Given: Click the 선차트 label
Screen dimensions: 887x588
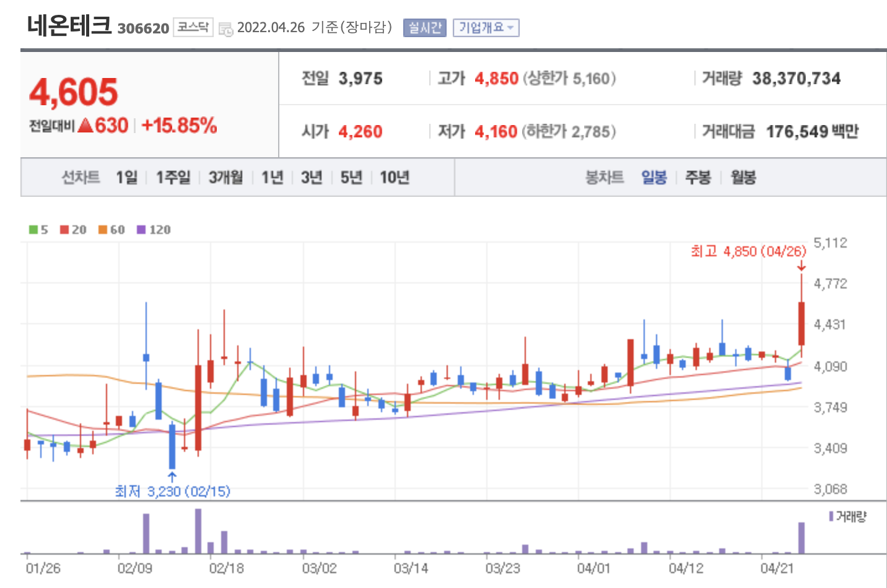Looking at the screenshot, I should pyautogui.click(x=81, y=178).
